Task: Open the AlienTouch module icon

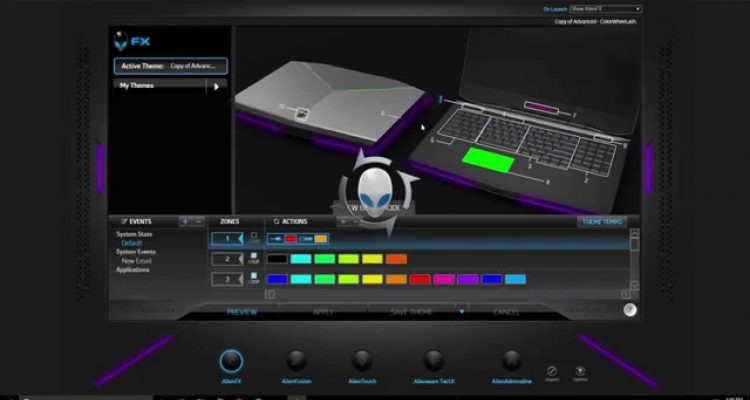Action: coord(362,361)
